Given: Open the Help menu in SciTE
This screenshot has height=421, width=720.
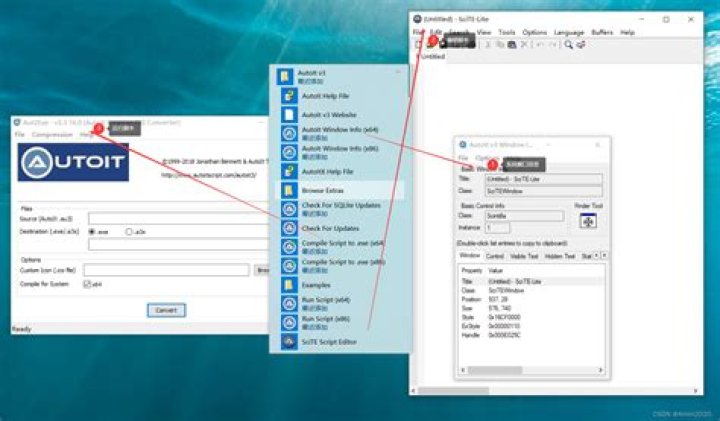Looking at the screenshot, I should point(627,32).
